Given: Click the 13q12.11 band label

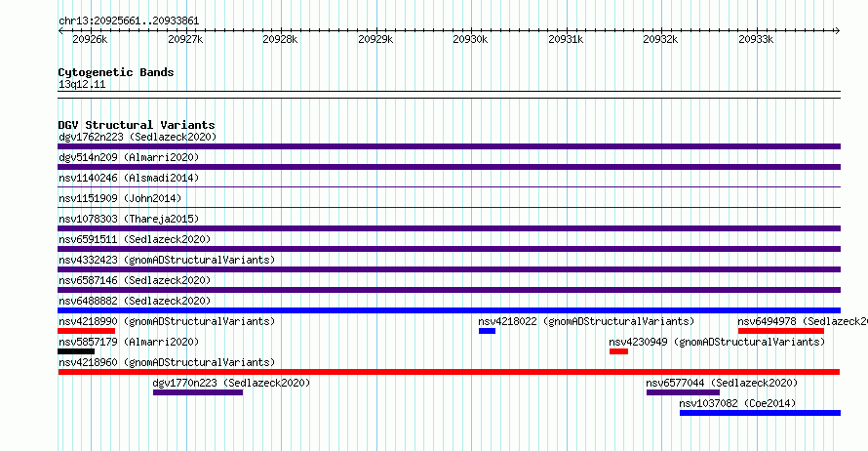Looking at the screenshot, I should click(82, 84).
